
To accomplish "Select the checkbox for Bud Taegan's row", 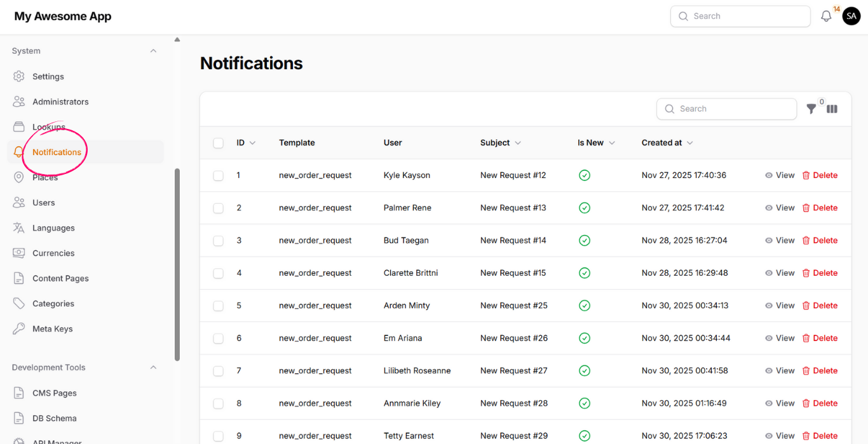I will [x=218, y=241].
